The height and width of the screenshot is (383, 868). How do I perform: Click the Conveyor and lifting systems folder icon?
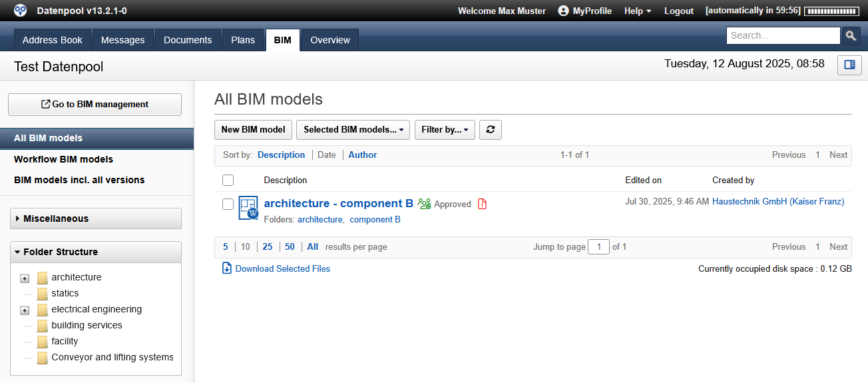point(43,358)
